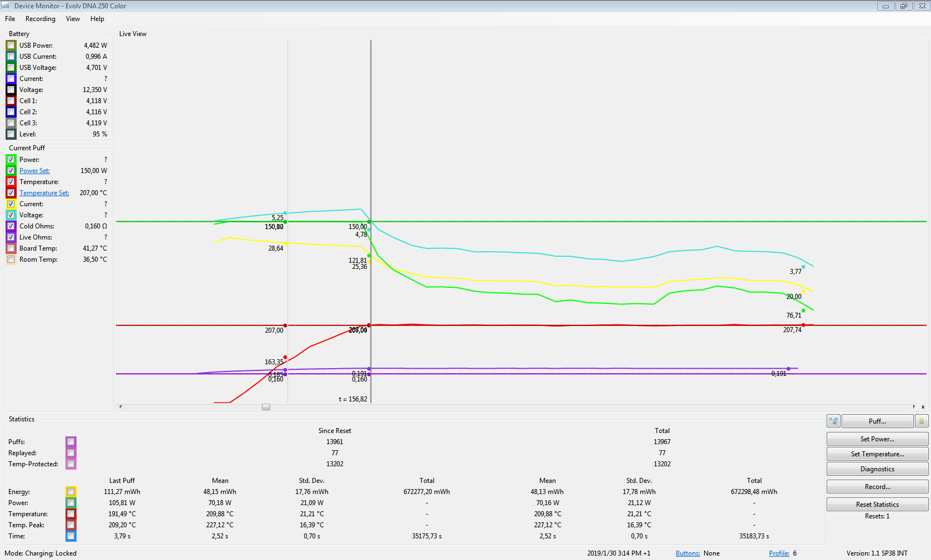Enable the Board Temp checkbox
The image size is (931, 560).
(11, 248)
